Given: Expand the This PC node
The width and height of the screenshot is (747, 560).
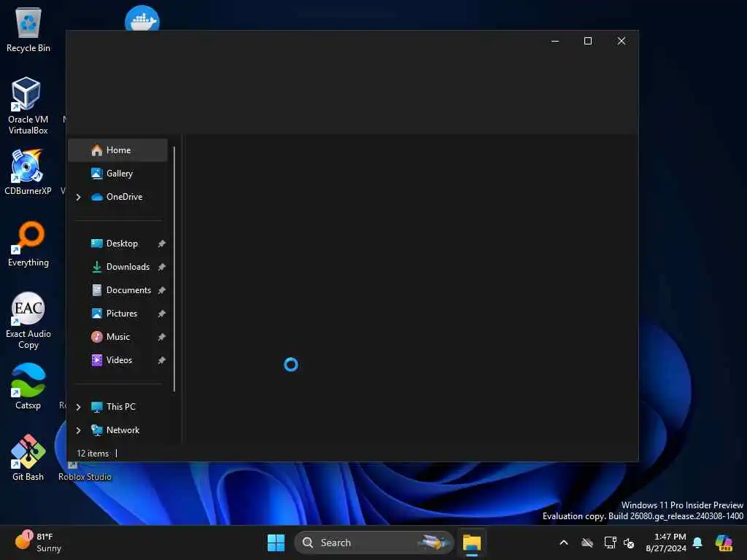Looking at the screenshot, I should point(79,407).
